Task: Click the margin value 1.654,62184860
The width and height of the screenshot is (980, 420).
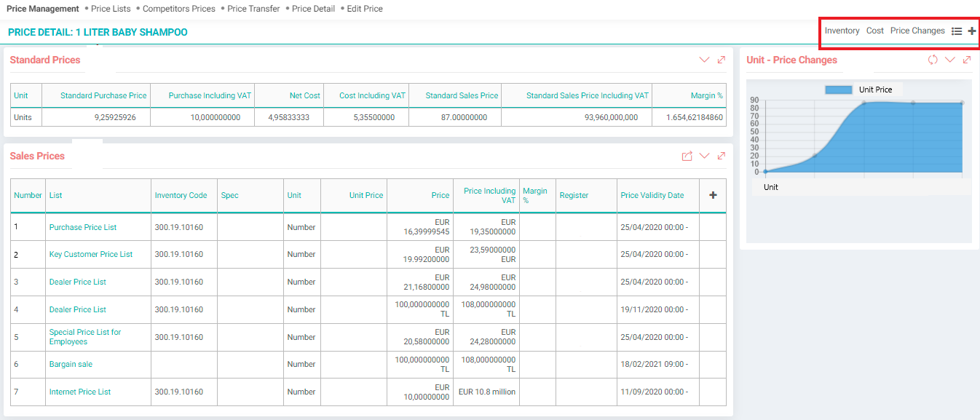Action: point(695,117)
